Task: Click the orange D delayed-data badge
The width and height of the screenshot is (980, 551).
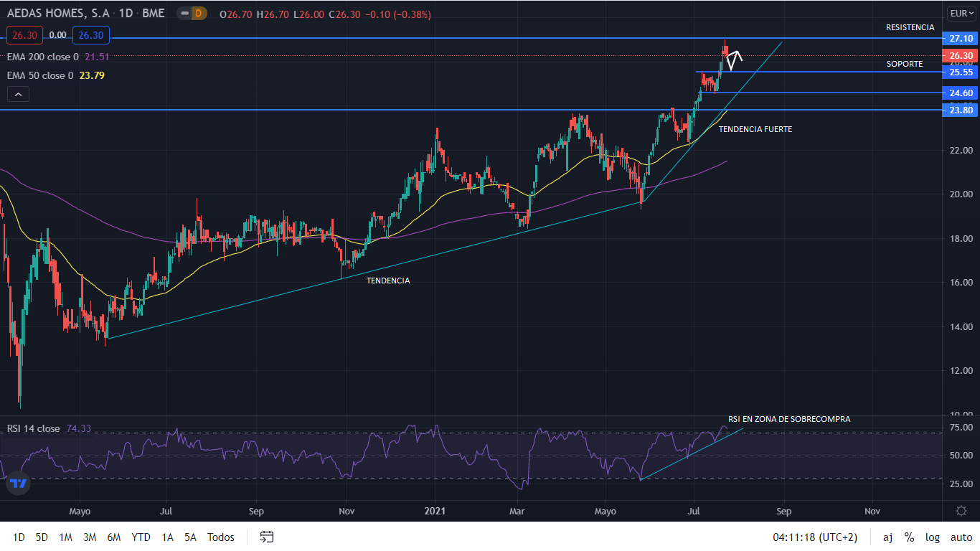Action: [199, 14]
